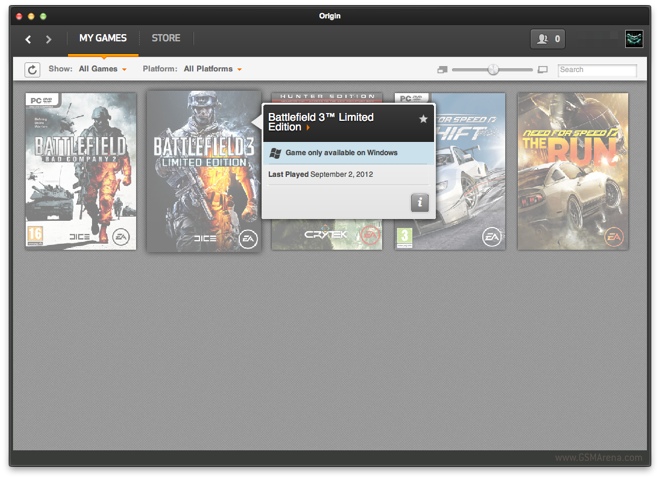
Task: Click Game only available on Windows text
Action: pos(341,153)
